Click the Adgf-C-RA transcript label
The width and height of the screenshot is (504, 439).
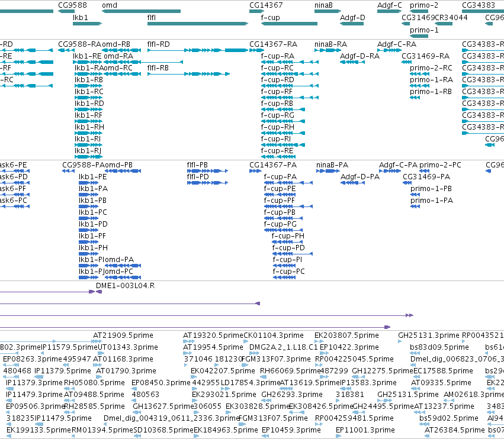coord(397,44)
